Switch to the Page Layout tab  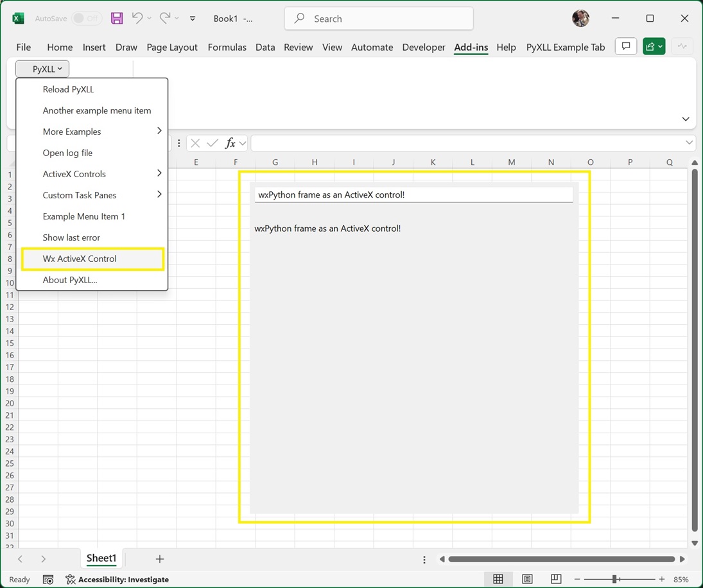pyautogui.click(x=171, y=47)
